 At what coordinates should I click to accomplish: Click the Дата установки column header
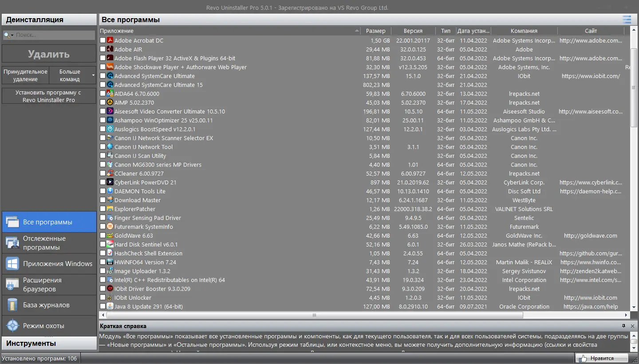pos(473,31)
